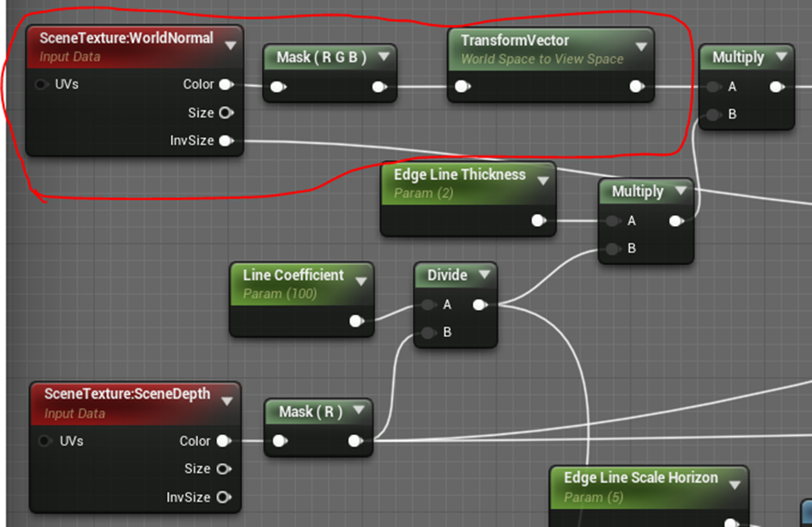Click Edge Line Thickness output pin
Screen dimensions: 812x527
click(x=539, y=221)
